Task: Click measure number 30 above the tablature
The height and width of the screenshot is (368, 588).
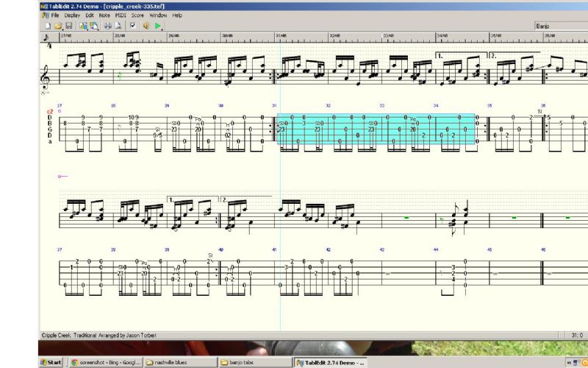Action: pyautogui.click(x=221, y=106)
